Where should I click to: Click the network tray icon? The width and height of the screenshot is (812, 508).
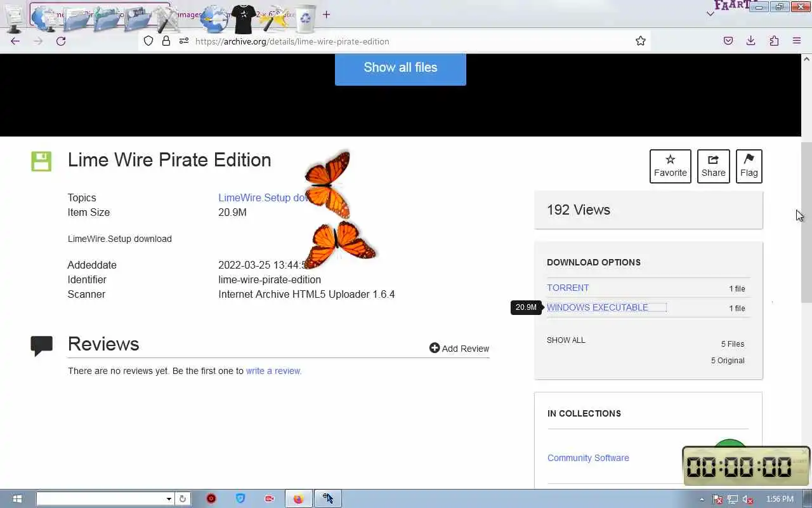pos(733,499)
